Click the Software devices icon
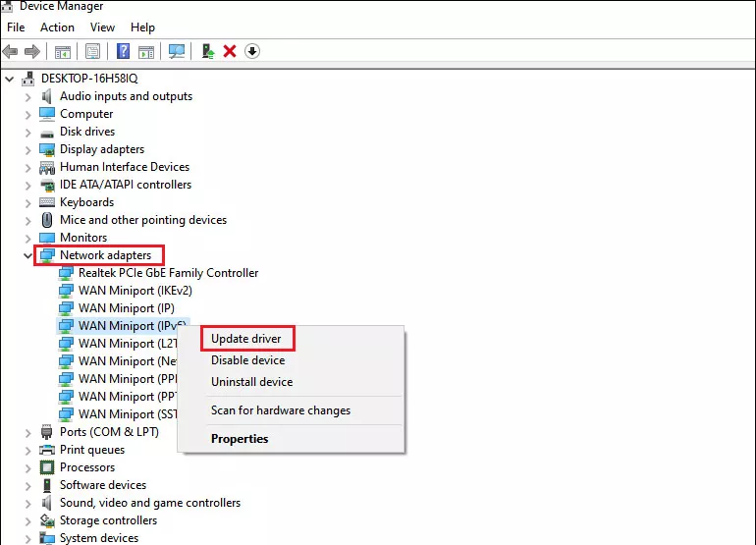The height and width of the screenshot is (545, 756). tap(47, 485)
